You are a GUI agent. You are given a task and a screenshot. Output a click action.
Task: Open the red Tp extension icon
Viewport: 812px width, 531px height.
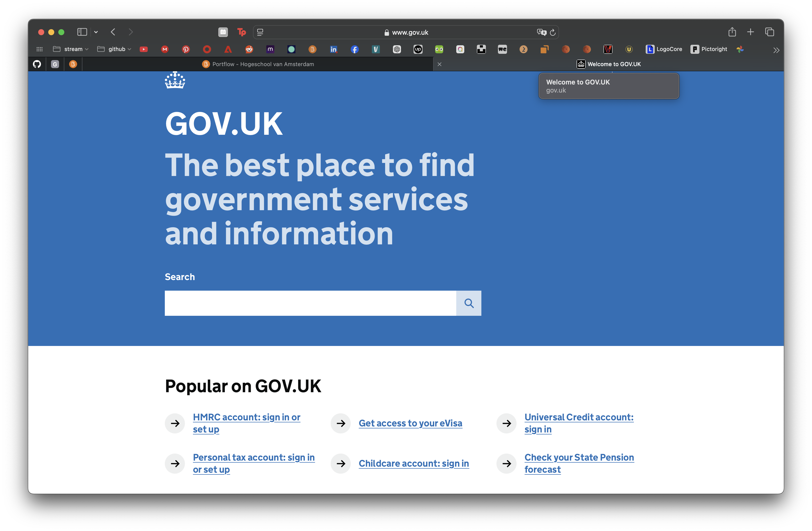(241, 32)
